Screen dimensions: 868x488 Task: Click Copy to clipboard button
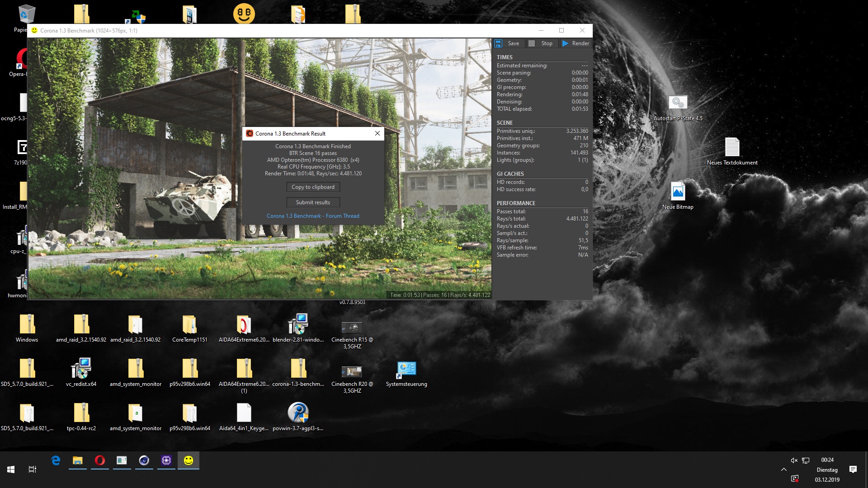(313, 187)
